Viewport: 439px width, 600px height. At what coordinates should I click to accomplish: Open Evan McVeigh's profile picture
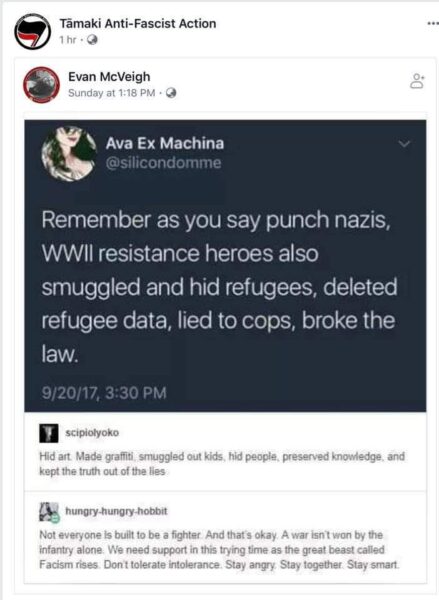41,85
